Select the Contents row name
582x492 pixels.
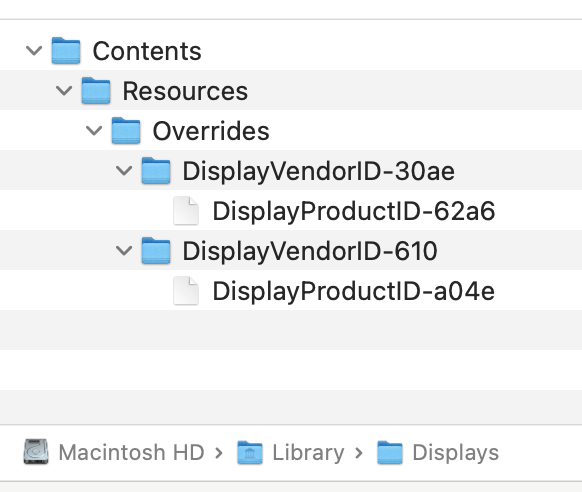point(147,51)
